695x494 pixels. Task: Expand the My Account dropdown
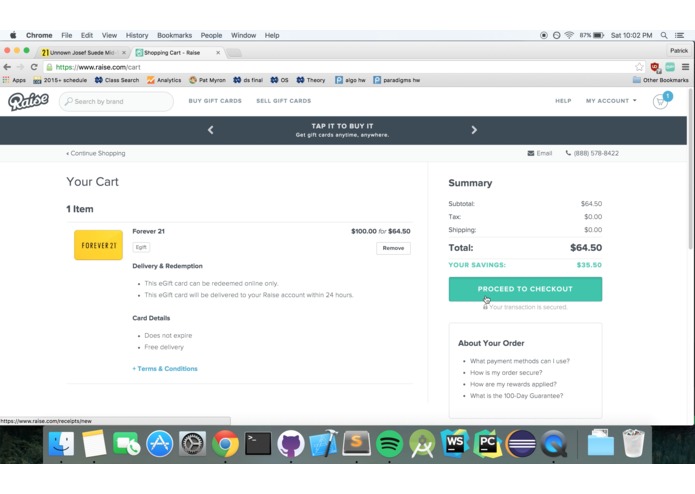tap(611, 101)
